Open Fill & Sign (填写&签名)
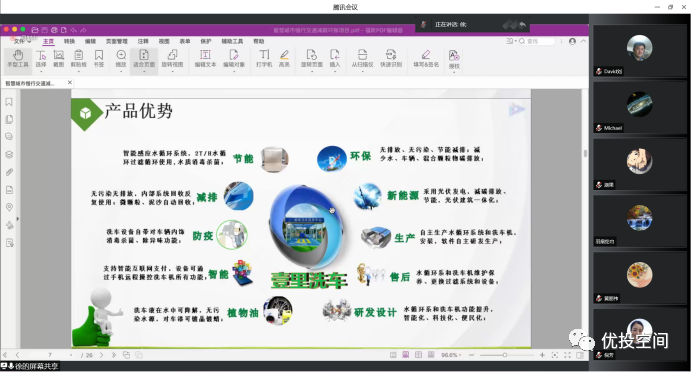 click(x=426, y=59)
